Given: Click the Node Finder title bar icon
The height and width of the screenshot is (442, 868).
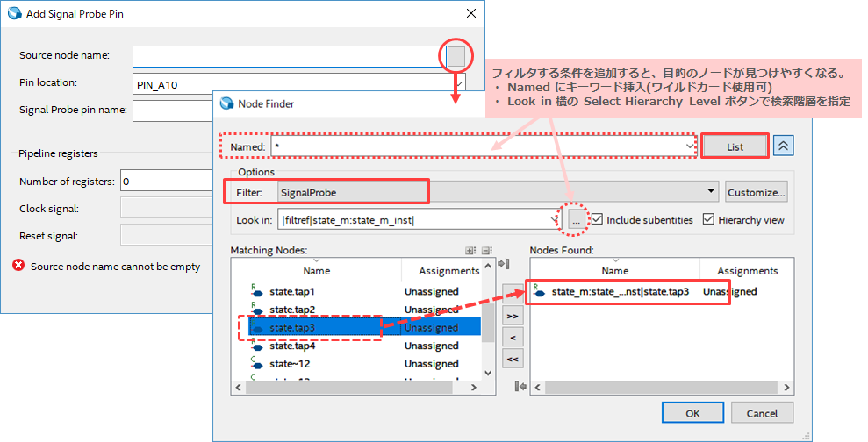Looking at the screenshot, I should pyautogui.click(x=227, y=103).
